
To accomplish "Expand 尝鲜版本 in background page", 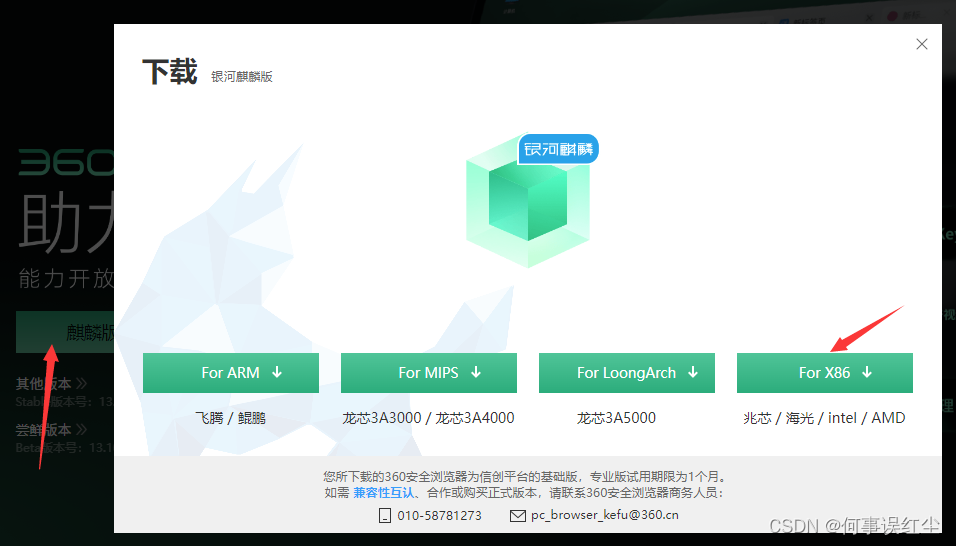I will tap(51, 430).
